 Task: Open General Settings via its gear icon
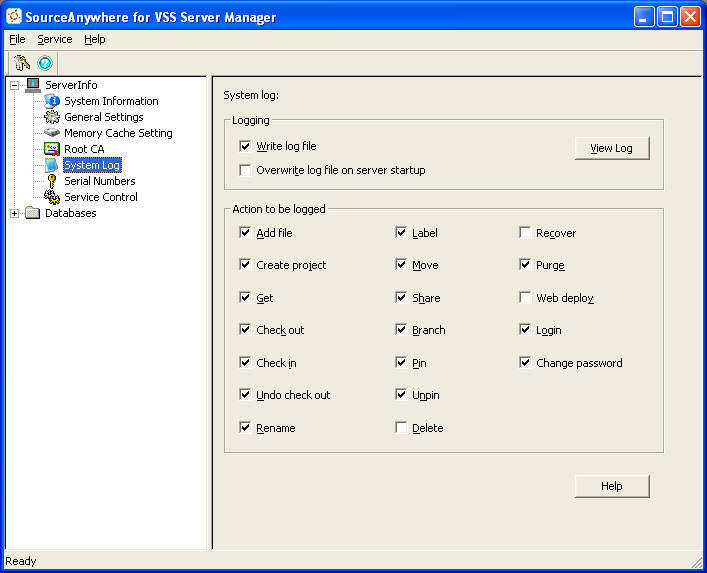pos(52,117)
